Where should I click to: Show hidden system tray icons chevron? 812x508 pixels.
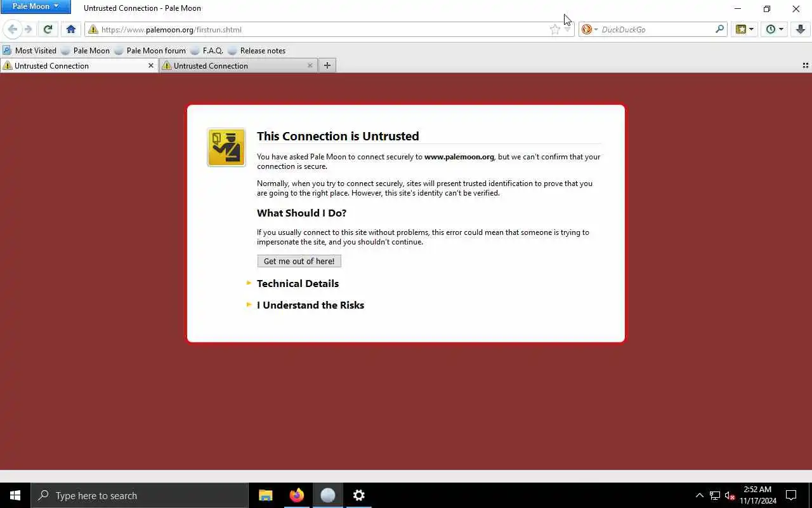(x=700, y=495)
